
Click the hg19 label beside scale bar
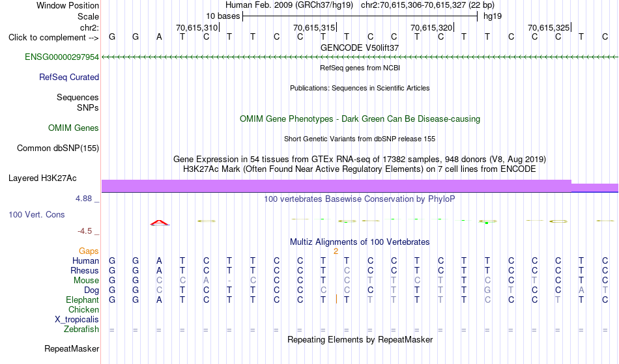point(493,16)
